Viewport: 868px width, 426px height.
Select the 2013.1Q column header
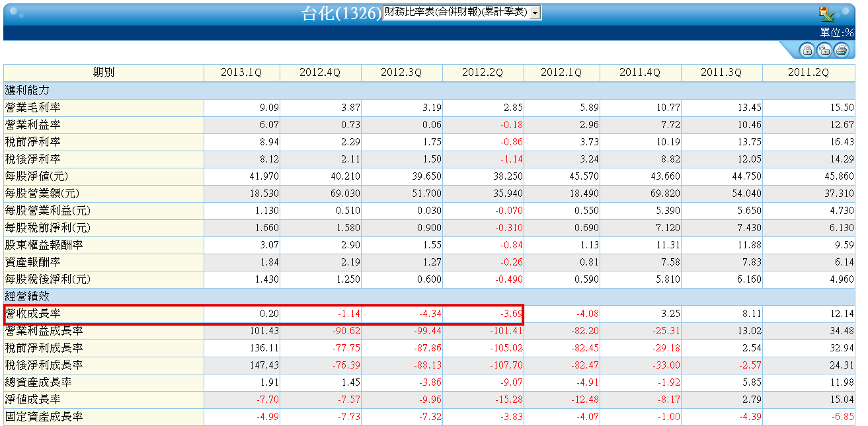(241, 73)
